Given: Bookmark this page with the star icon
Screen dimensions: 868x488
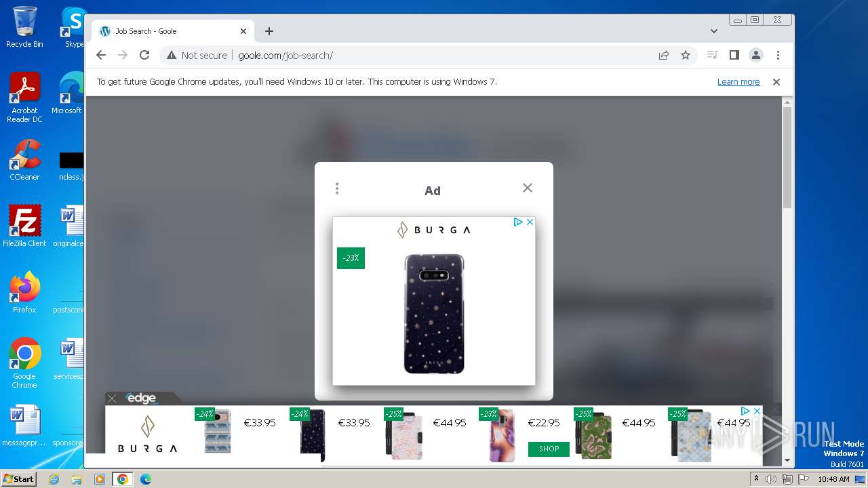Looking at the screenshot, I should coord(686,56).
